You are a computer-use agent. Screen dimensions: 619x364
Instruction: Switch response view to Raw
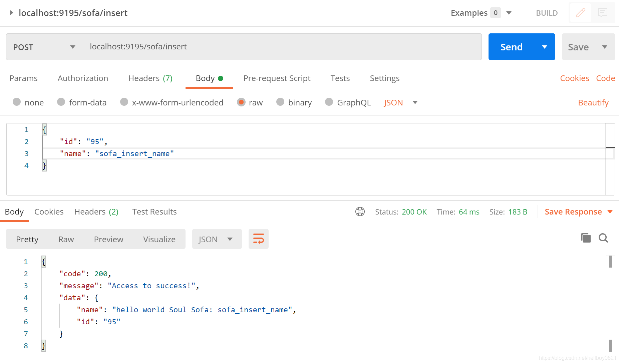pyautogui.click(x=66, y=239)
